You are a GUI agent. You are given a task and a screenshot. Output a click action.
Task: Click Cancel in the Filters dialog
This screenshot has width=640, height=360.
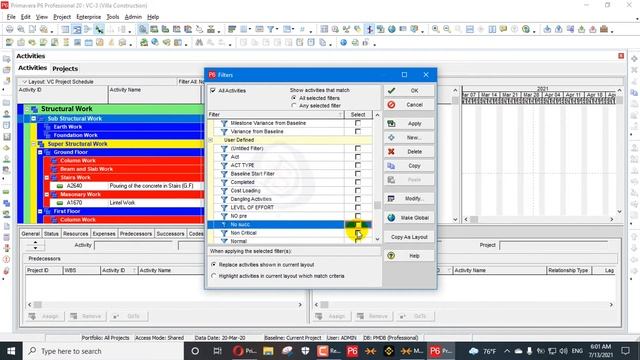(x=409, y=105)
